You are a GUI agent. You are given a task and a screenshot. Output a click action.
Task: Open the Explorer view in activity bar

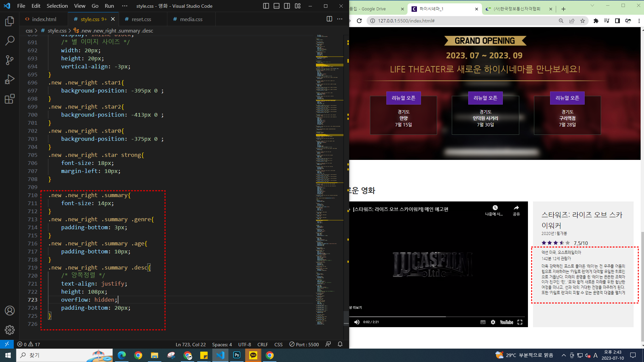pyautogui.click(x=10, y=21)
